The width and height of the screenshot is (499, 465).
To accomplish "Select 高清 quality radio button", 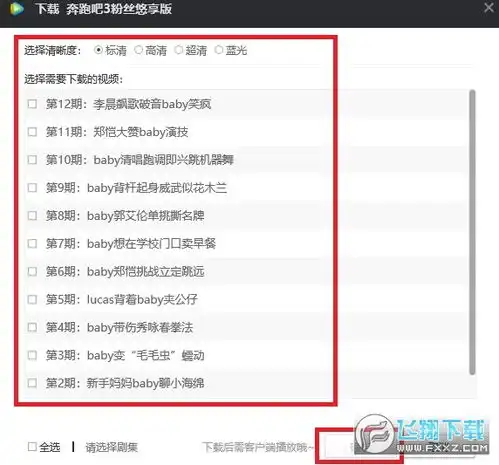I will [138, 50].
